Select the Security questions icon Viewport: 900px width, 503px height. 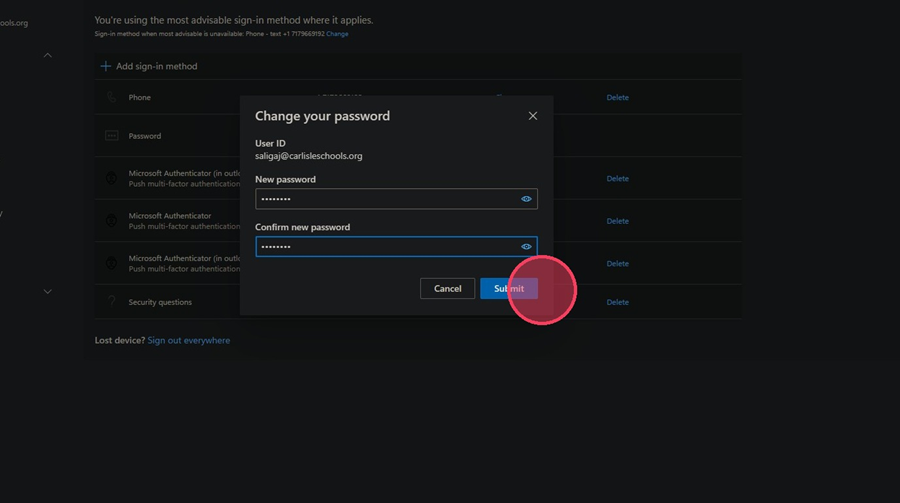pyautogui.click(x=111, y=301)
